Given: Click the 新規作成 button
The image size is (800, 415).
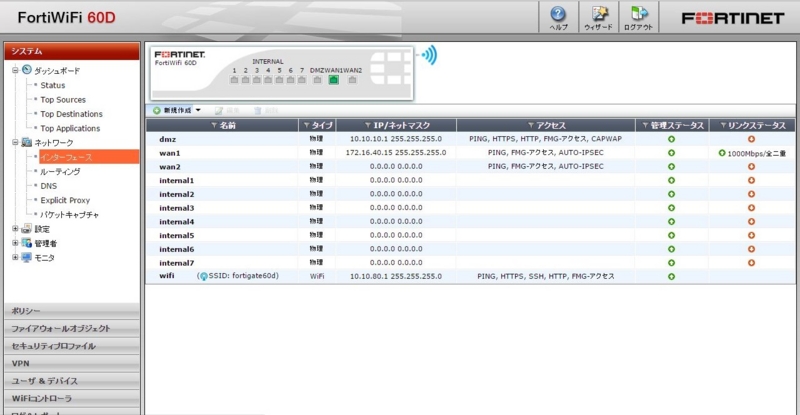Looking at the screenshot, I should (x=172, y=110).
